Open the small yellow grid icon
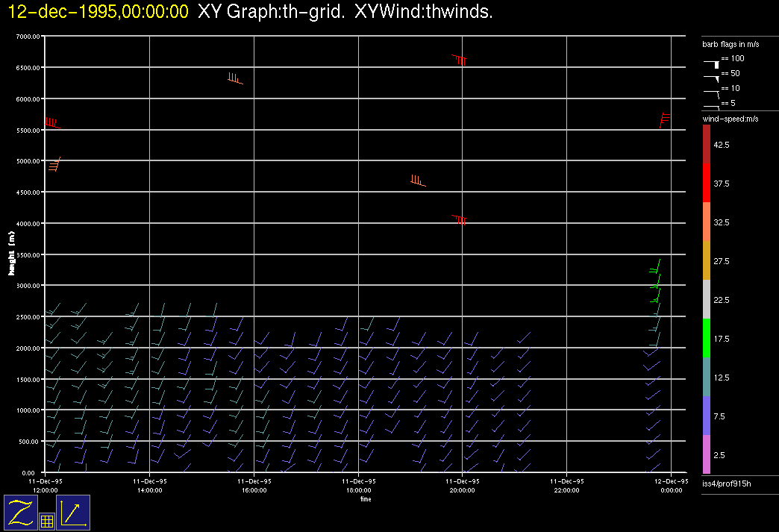Image resolution: width=779 pixels, height=532 pixels. [46, 522]
